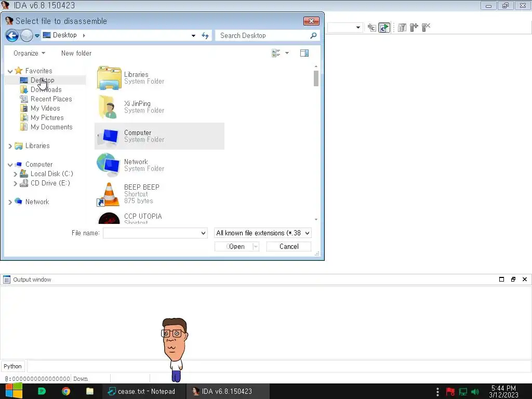
Task: Open the split arrow beside Open button
Action: 256,247
